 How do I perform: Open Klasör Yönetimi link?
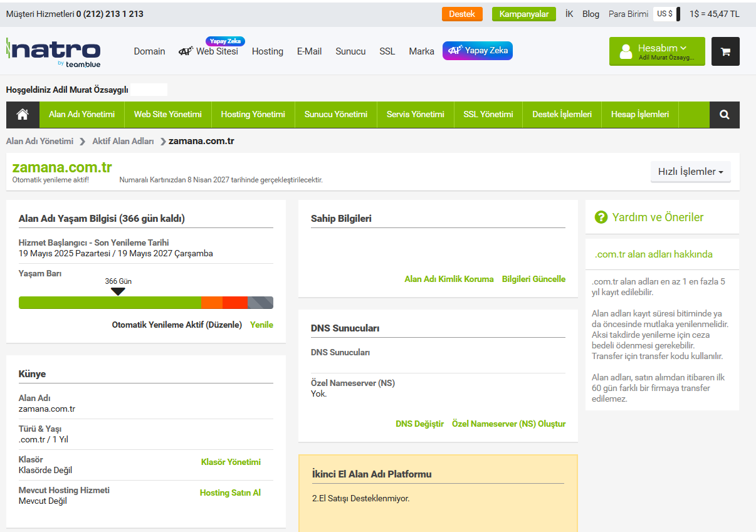coord(231,462)
